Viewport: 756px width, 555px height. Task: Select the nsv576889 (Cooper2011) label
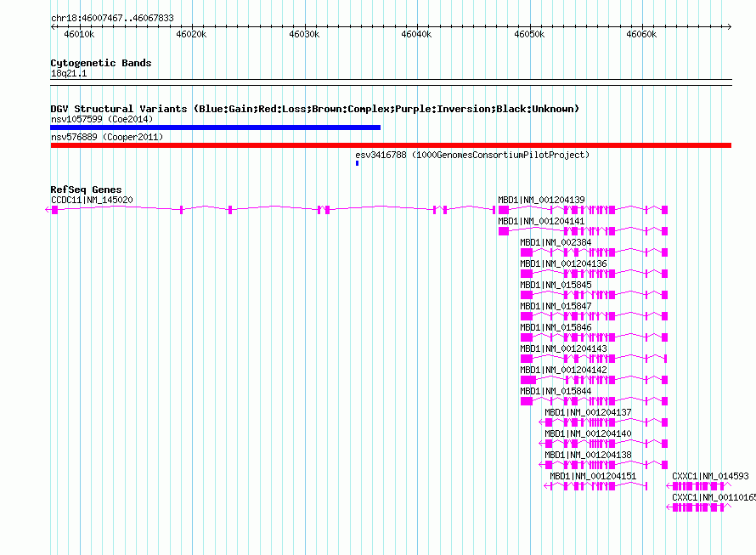[x=107, y=137]
